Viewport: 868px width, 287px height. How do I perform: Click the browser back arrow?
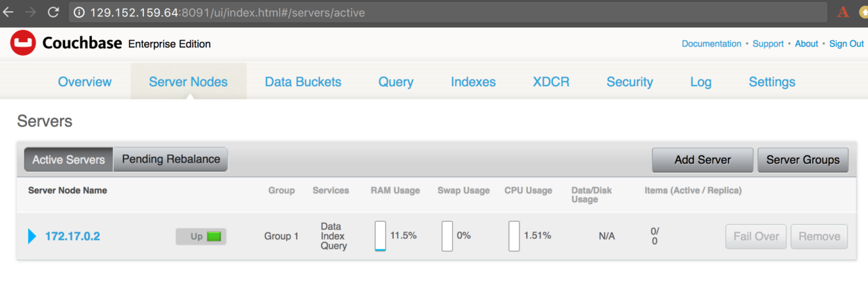(9, 12)
